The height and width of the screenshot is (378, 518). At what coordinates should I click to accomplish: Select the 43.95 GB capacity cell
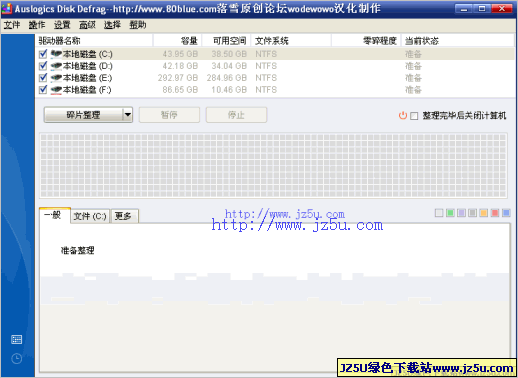(x=180, y=54)
